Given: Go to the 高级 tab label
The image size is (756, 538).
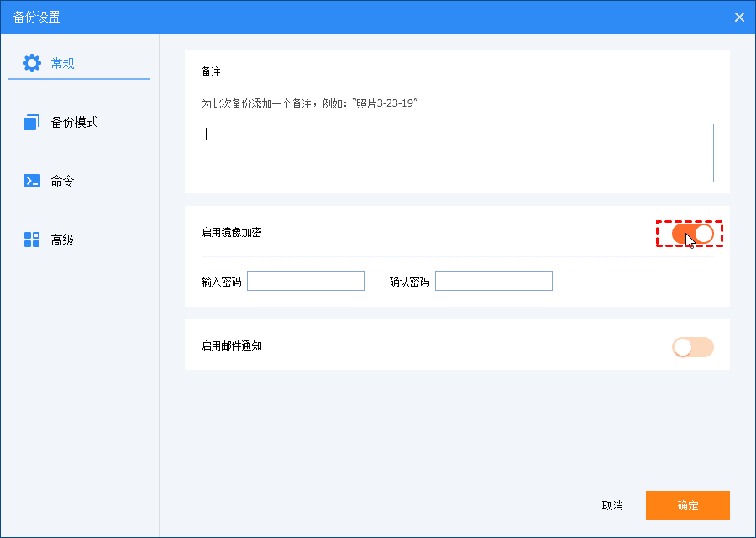Looking at the screenshot, I should [63, 240].
